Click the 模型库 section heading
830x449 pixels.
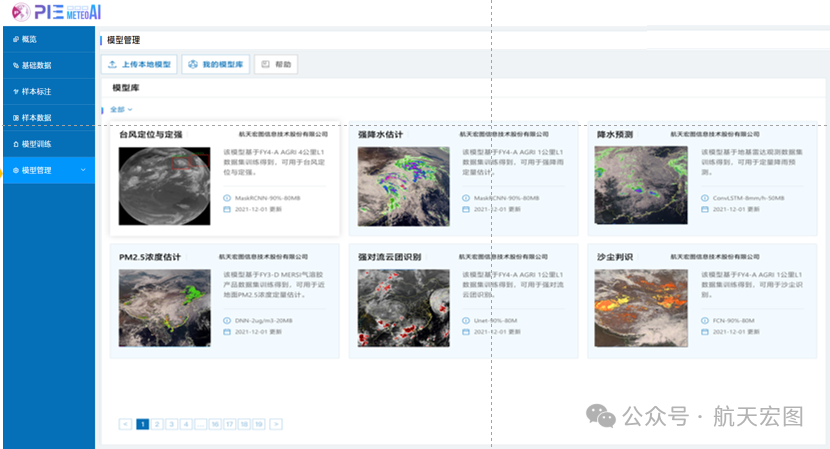click(126, 88)
